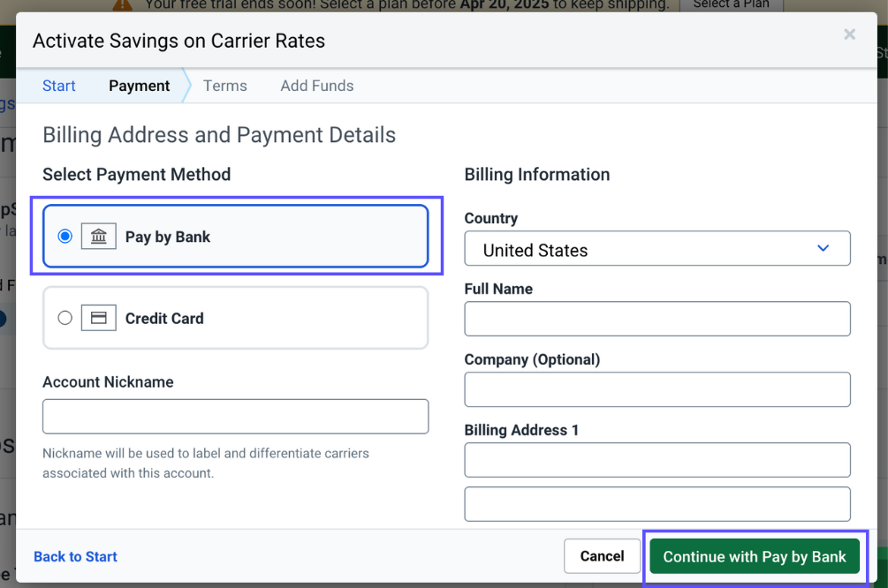Click the Account Nickname input field

point(235,416)
